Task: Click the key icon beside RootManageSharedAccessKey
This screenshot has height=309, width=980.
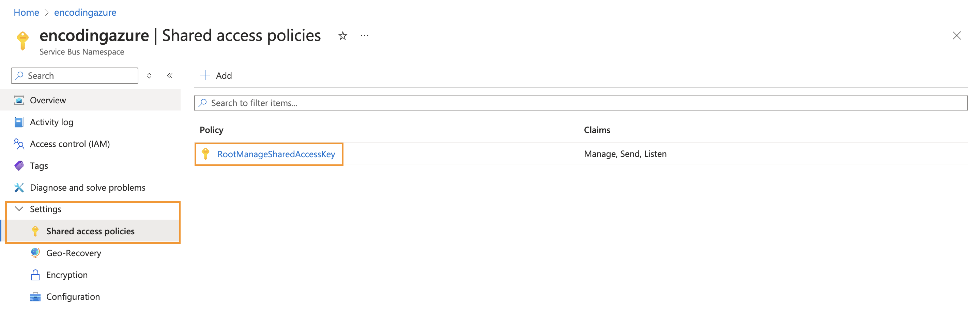Action: (206, 154)
